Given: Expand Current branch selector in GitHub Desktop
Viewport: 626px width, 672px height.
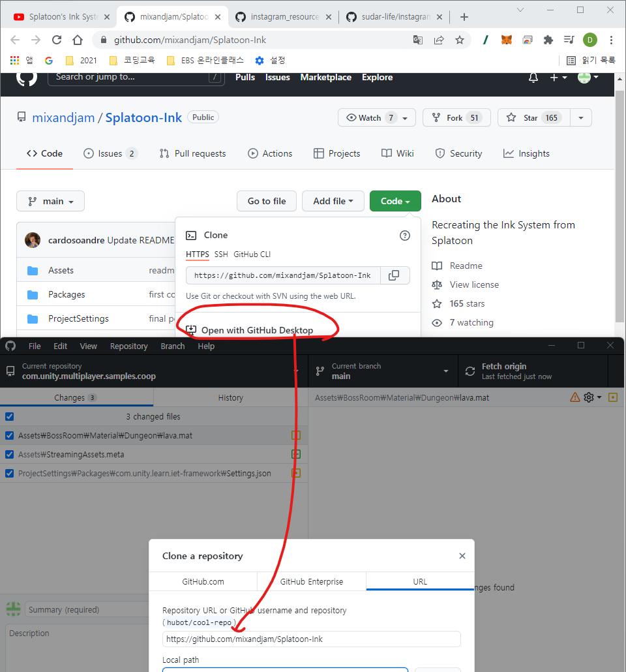Looking at the screenshot, I should click(383, 371).
